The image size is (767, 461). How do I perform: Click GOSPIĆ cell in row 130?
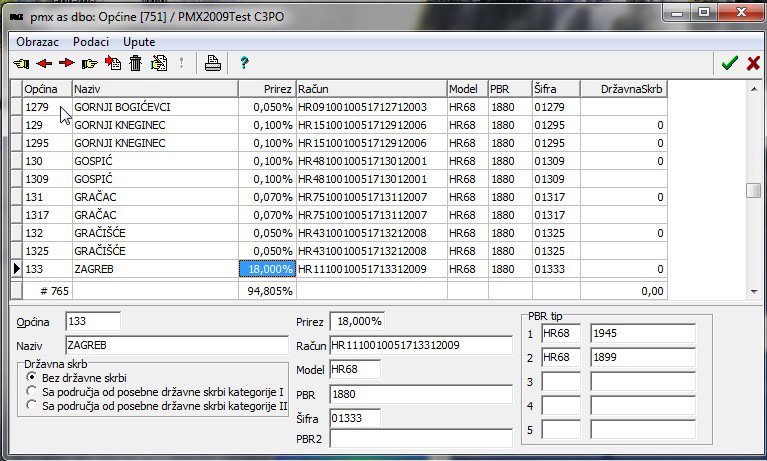[x=155, y=161]
